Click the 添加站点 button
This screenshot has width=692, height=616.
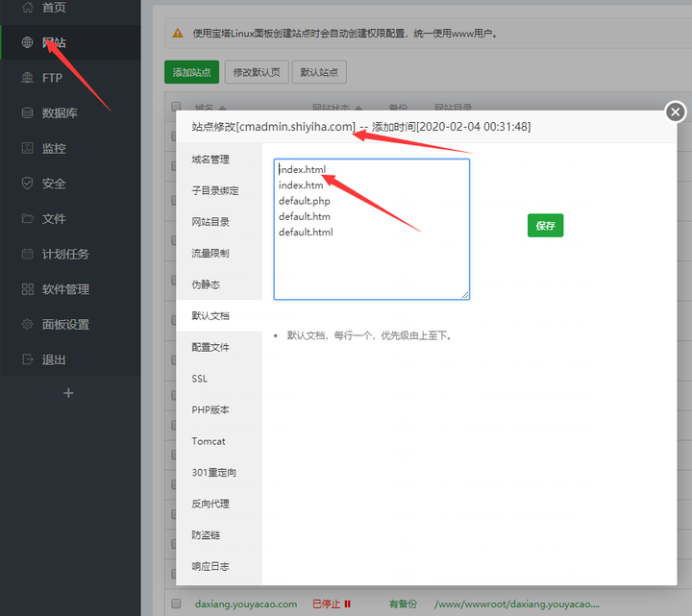click(191, 72)
